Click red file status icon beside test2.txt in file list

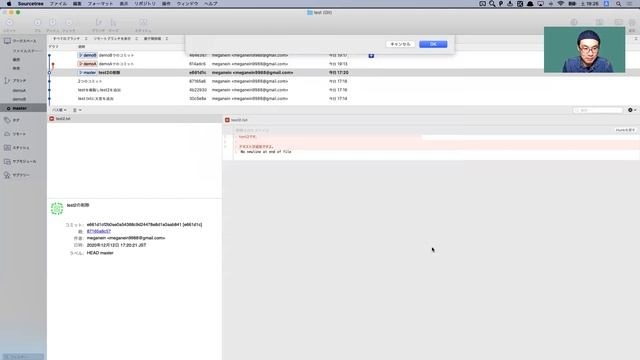click(52, 119)
